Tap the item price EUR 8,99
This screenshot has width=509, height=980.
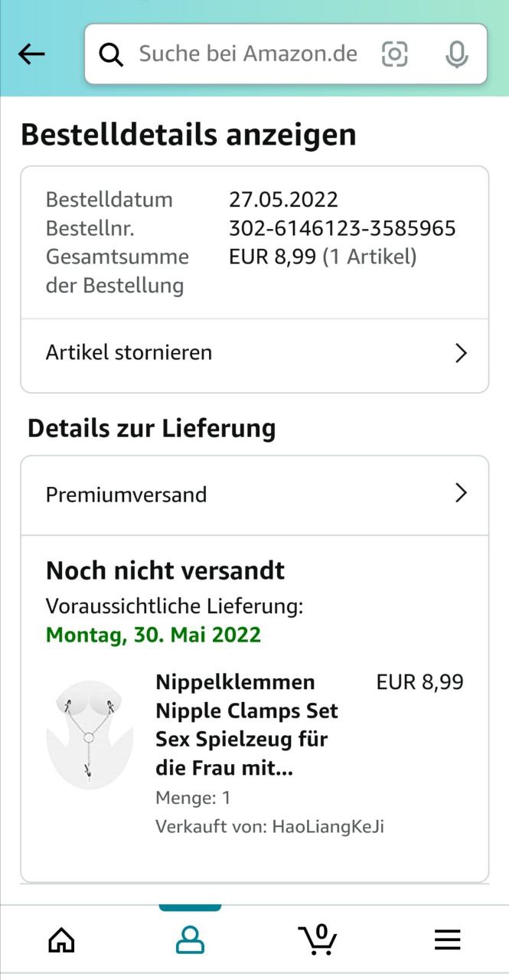click(x=419, y=682)
